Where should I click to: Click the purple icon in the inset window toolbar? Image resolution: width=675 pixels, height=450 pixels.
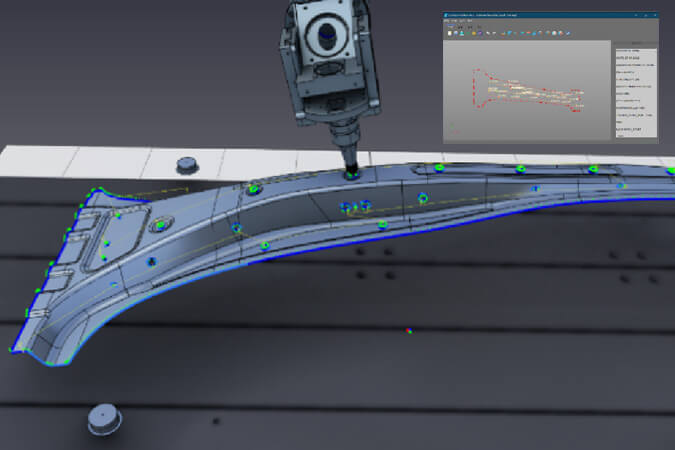(480, 33)
